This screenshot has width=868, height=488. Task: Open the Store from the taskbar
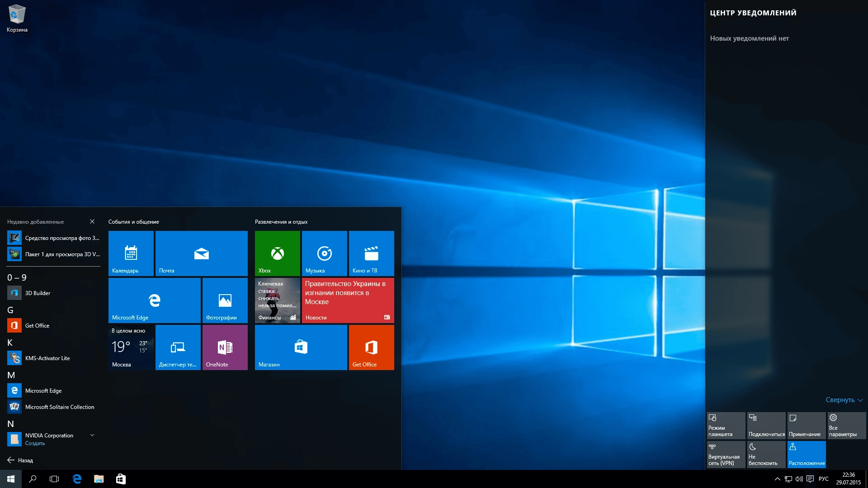point(121,479)
